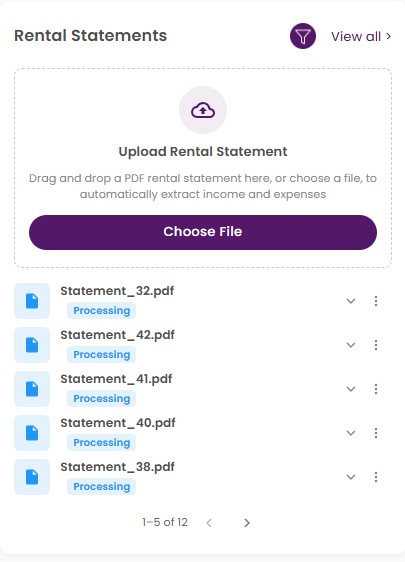This screenshot has height=562, width=405.
Task: Expand the Statement_32.pdf row chevron
Action: (351, 301)
